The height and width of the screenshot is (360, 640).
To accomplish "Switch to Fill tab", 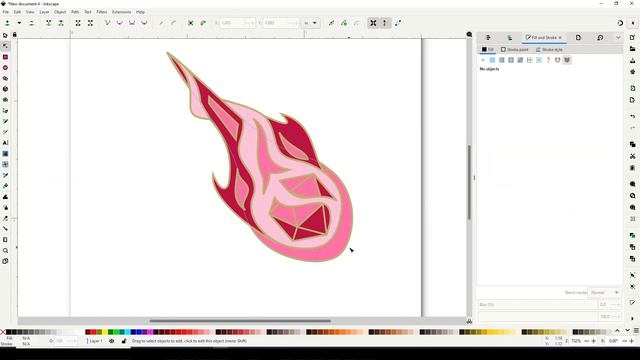I will [x=487, y=49].
